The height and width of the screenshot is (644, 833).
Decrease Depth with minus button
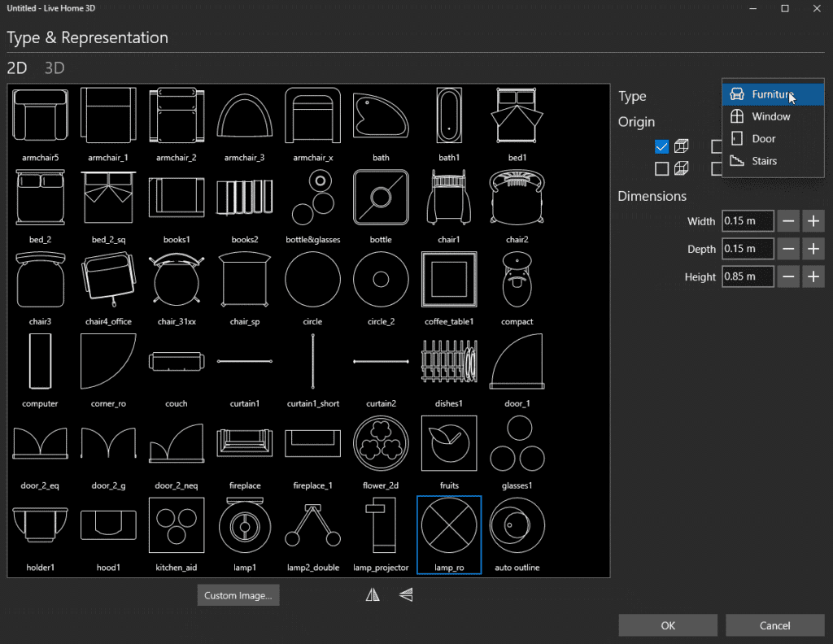[788, 249]
